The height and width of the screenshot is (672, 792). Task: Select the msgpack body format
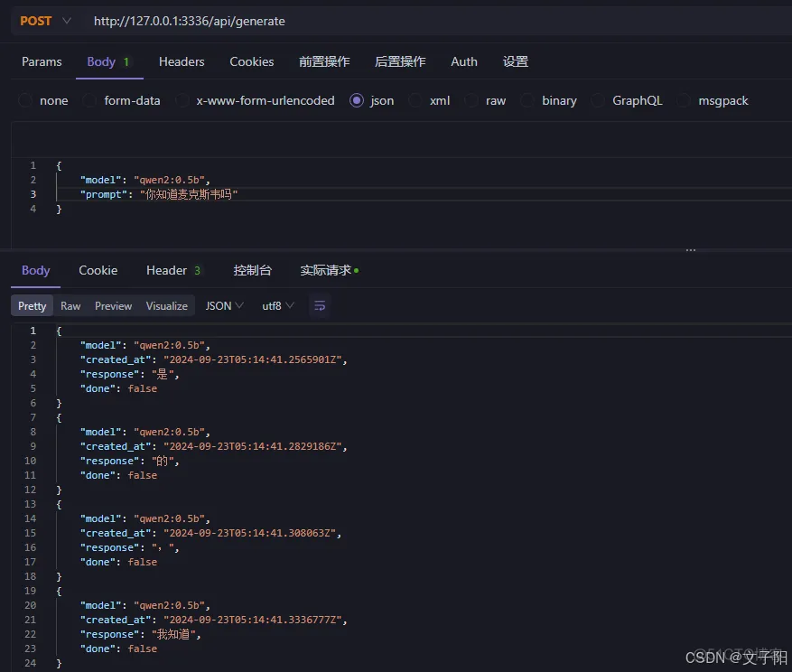722,100
